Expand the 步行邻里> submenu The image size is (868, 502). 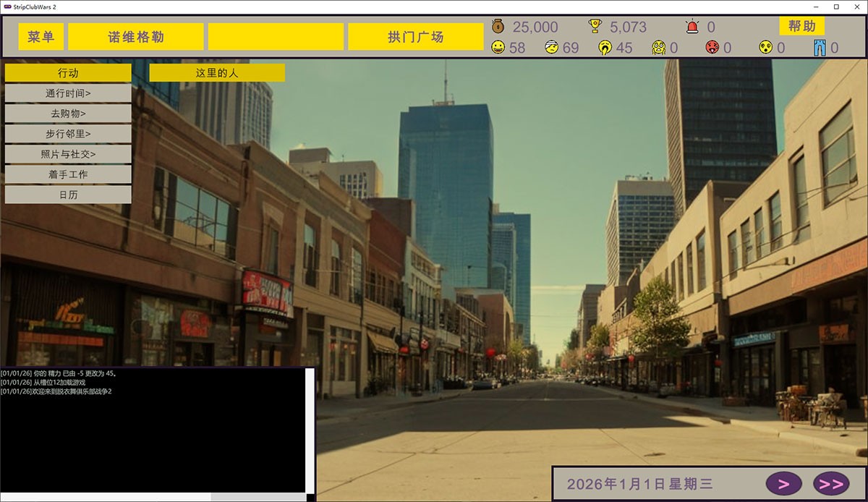68,134
